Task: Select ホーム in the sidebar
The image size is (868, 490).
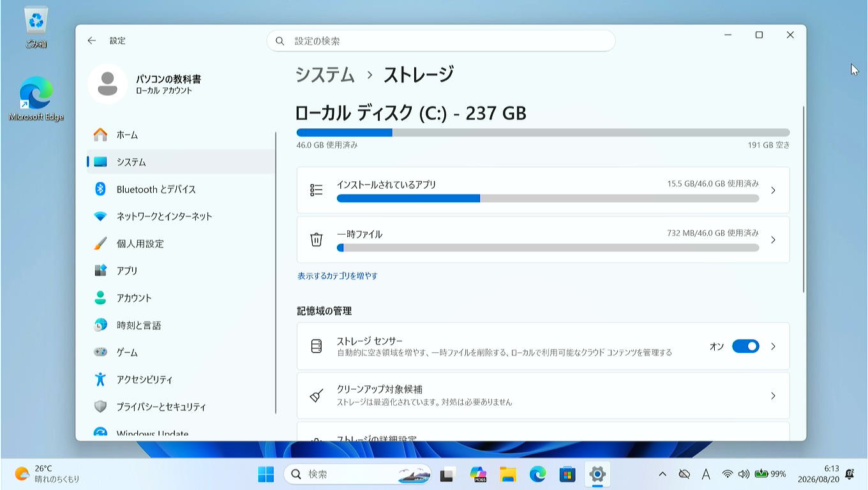Action: point(181,135)
